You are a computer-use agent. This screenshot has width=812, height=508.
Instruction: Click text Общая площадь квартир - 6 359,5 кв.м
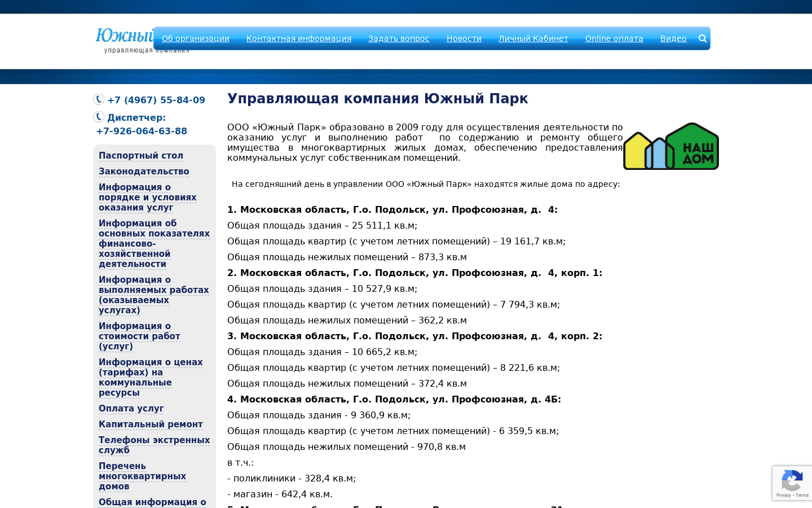point(393,431)
